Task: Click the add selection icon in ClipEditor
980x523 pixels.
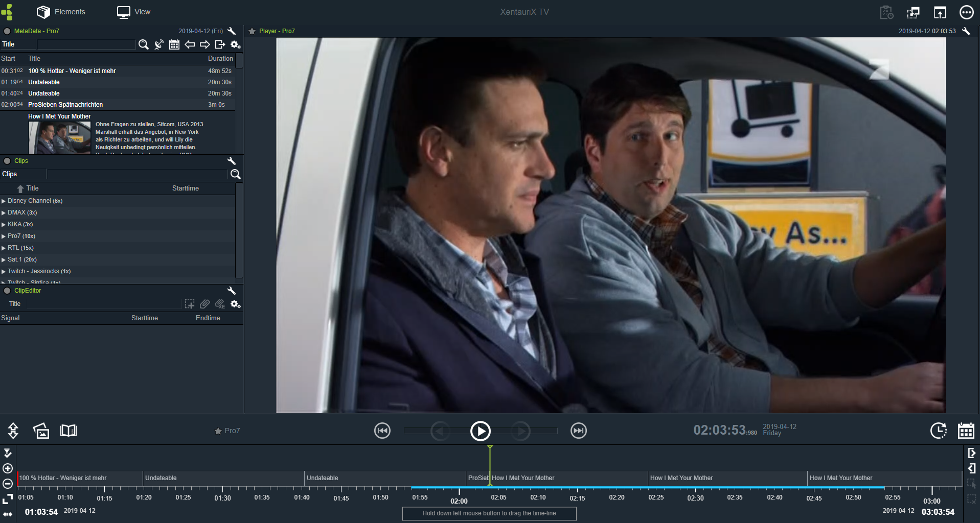Action: point(190,304)
